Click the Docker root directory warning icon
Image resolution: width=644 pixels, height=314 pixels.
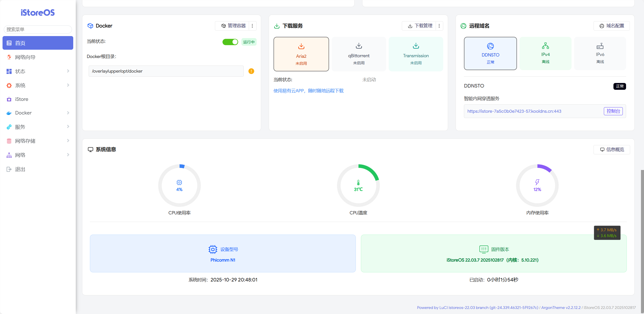[x=251, y=71]
